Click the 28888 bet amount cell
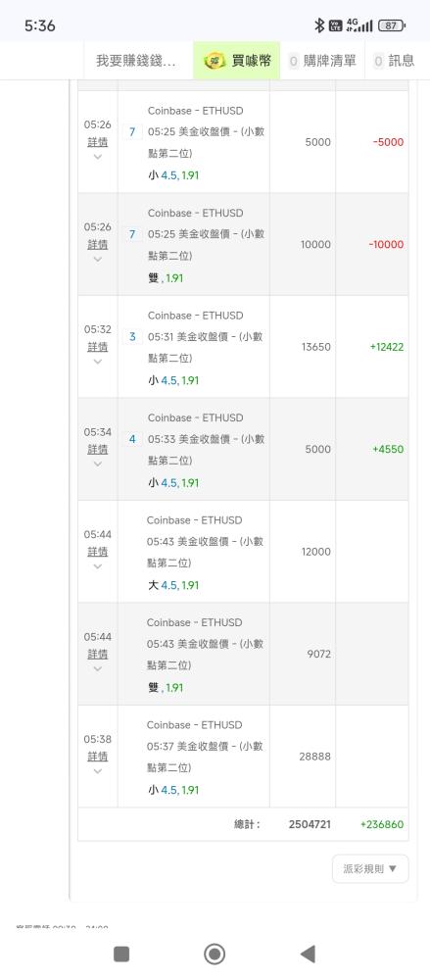The height and width of the screenshot is (980, 430). coord(314,757)
